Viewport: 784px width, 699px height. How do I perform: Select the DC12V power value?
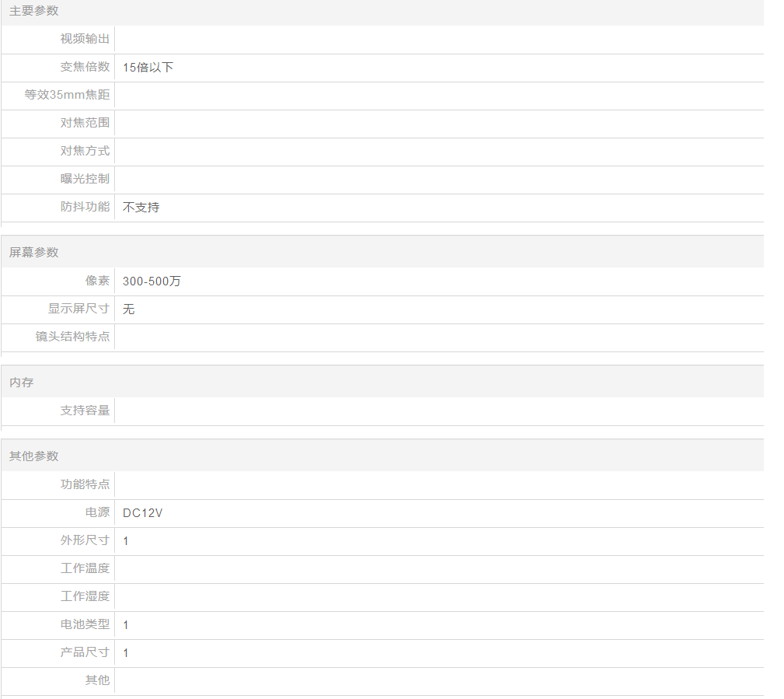[x=142, y=513]
